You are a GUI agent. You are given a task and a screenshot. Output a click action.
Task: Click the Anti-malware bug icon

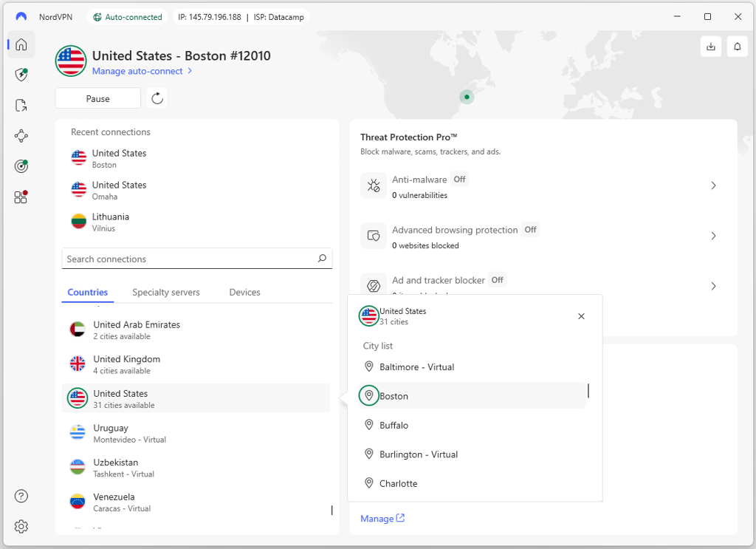pyautogui.click(x=374, y=185)
